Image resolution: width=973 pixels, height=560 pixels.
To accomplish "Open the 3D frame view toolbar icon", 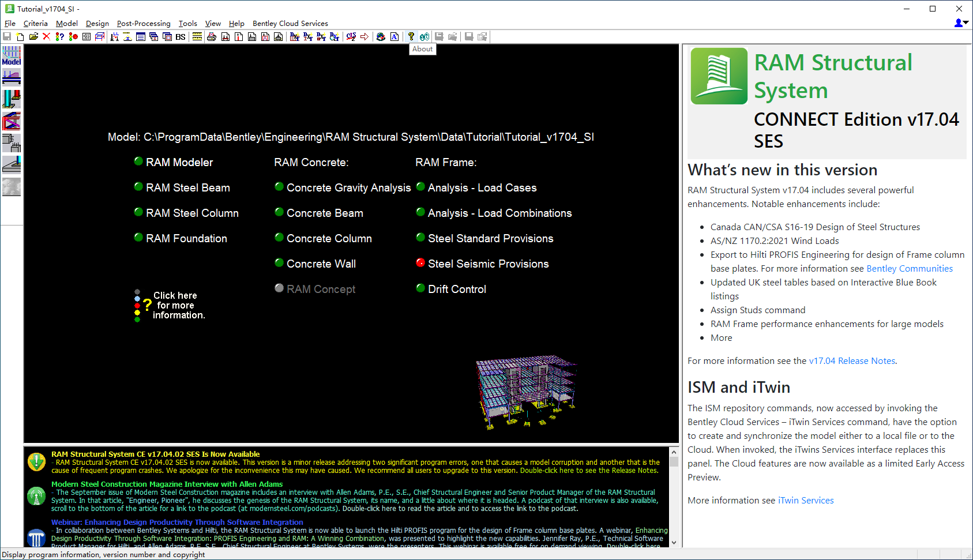I will [100, 36].
